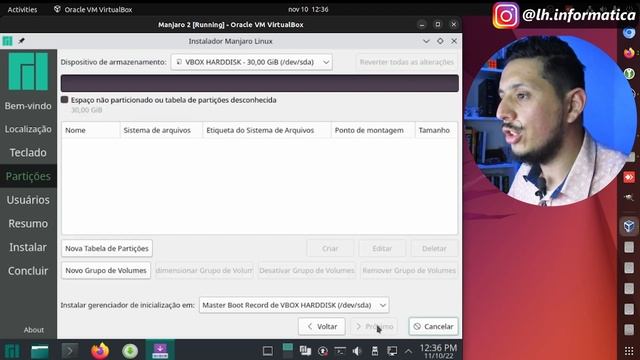Screen dimensions: 640x360
Task: Click the unpartitioned space disk bar
Action: pyautogui.click(x=260, y=83)
